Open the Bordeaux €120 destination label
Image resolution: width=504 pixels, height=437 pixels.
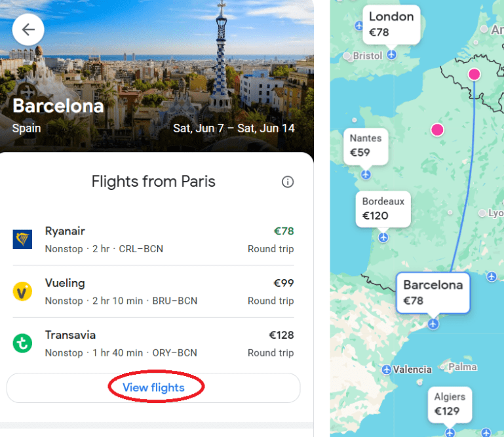[x=383, y=208]
